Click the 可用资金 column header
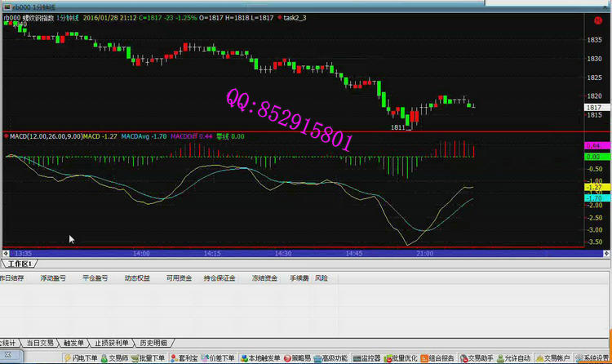 pos(179,278)
